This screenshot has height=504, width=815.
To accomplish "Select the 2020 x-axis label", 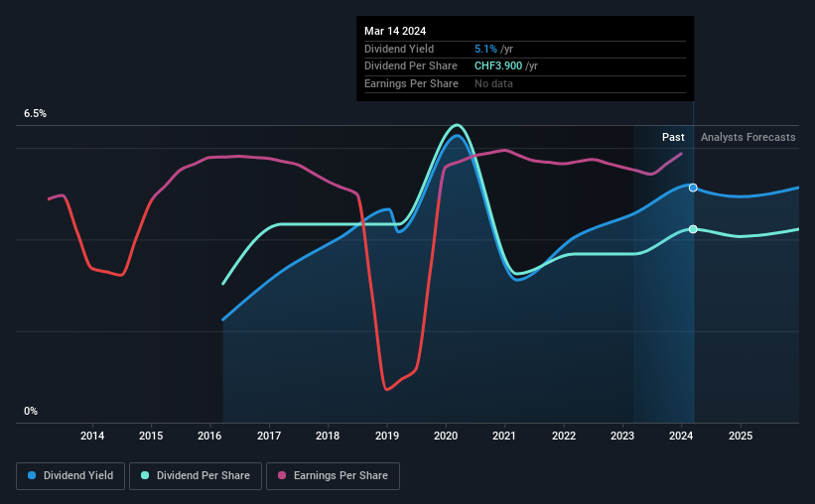I will pos(446,436).
